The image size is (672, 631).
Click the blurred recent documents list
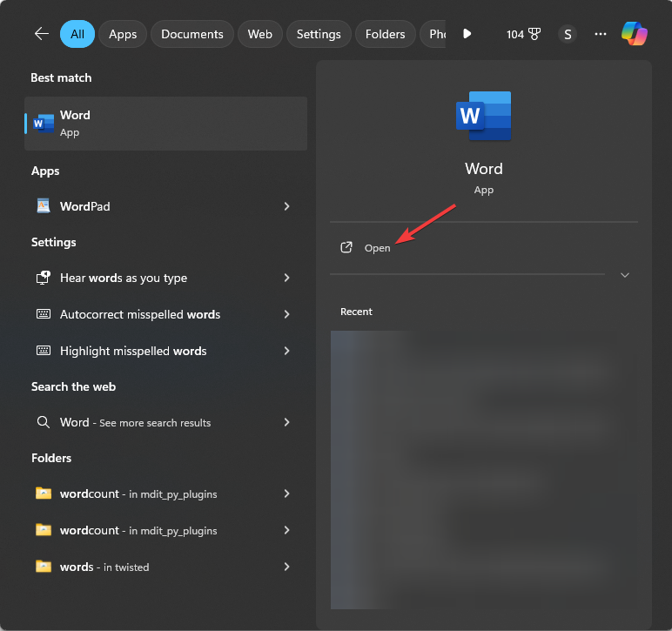point(484,469)
